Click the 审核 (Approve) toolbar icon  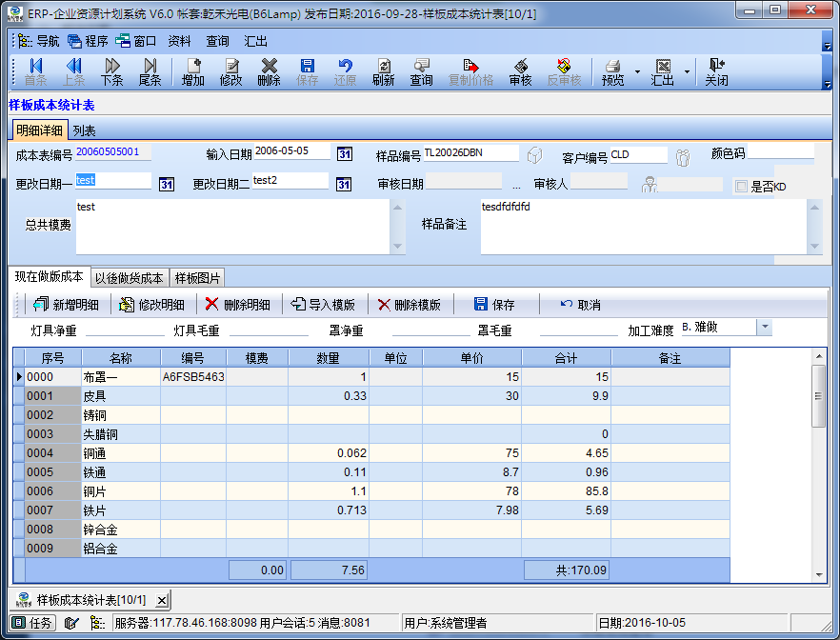click(x=520, y=71)
